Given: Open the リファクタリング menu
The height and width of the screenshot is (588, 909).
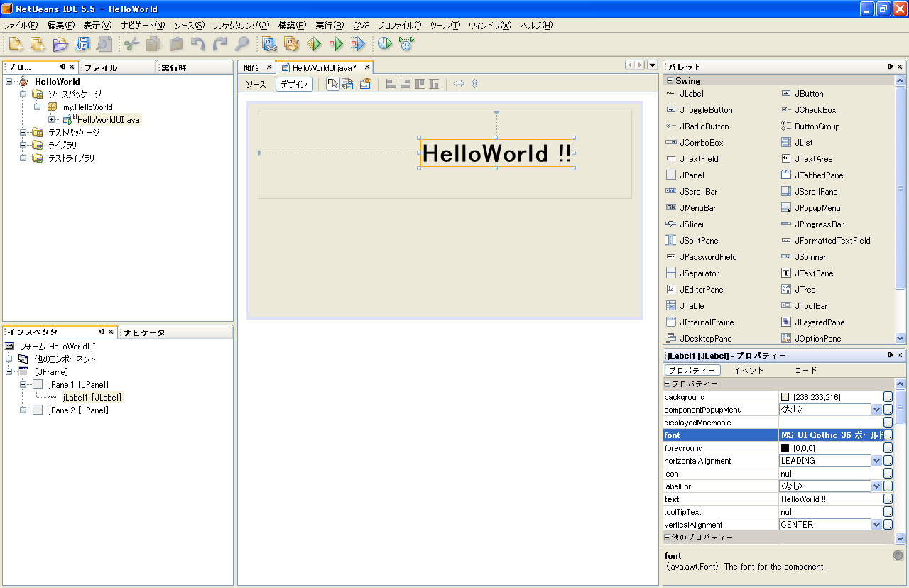Looking at the screenshot, I should pyautogui.click(x=240, y=26).
